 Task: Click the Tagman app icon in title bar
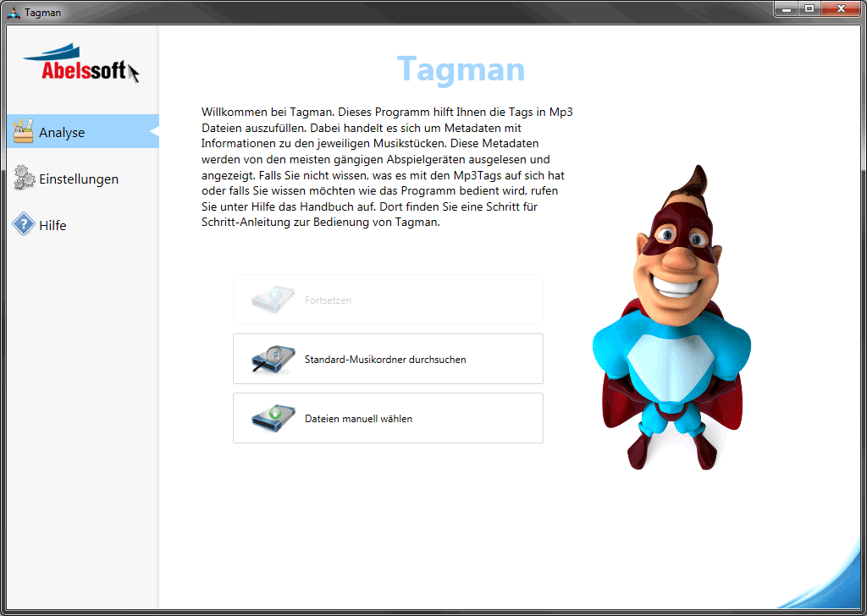(x=13, y=12)
